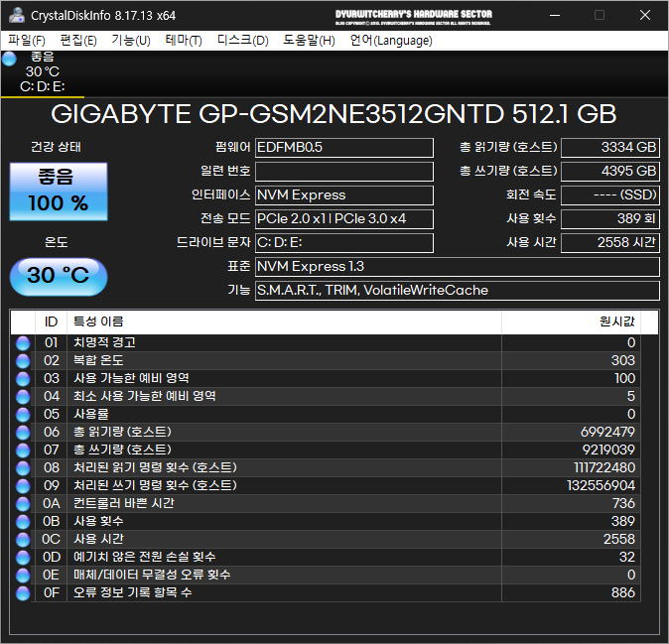Click status orb for 0E 매체/데이터 무결성 오류 횟수

(x=23, y=576)
